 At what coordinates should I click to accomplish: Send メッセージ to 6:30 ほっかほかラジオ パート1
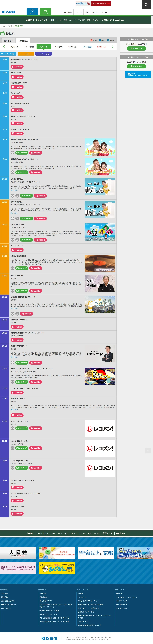(x=22, y=152)
